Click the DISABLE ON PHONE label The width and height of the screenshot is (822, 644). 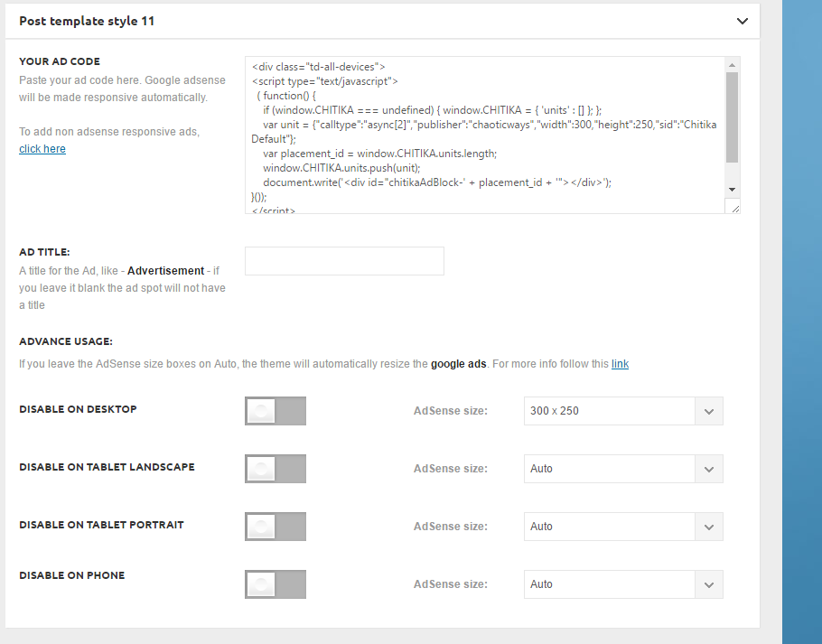point(72,575)
